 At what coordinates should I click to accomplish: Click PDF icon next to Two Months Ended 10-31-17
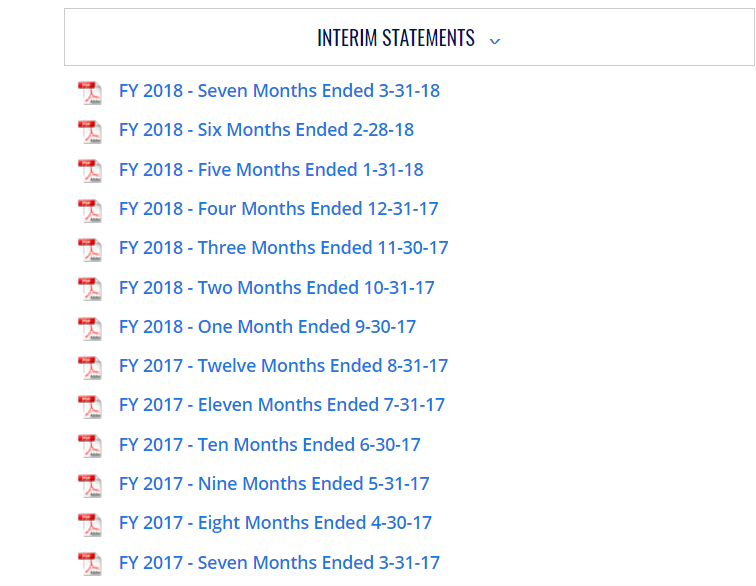point(90,289)
